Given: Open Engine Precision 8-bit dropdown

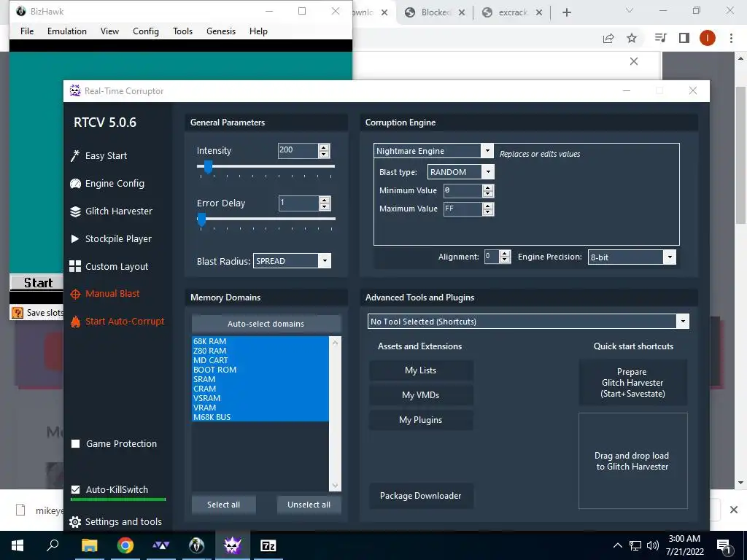Looking at the screenshot, I should [670, 257].
